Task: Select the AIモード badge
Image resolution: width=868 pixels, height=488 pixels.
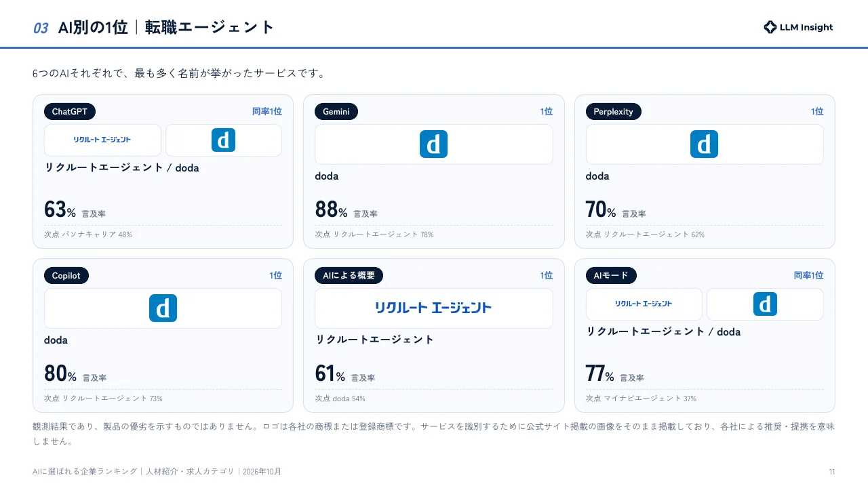Action: pyautogui.click(x=611, y=276)
